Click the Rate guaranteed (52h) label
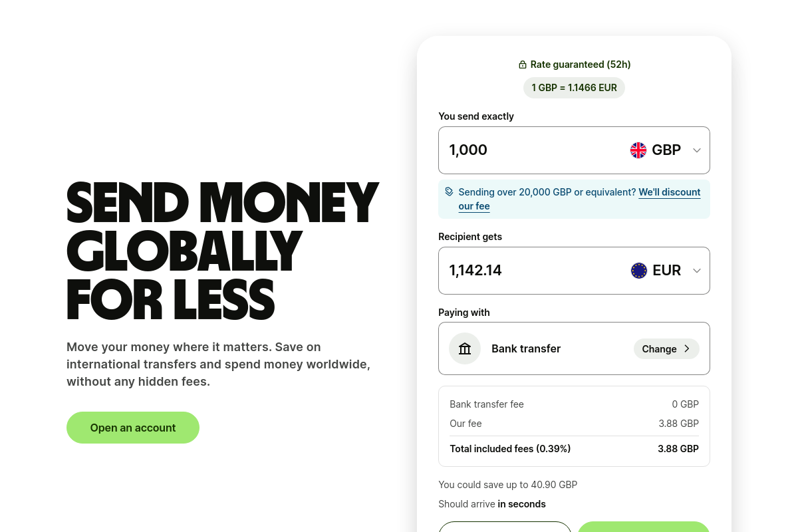 pyautogui.click(x=581, y=65)
